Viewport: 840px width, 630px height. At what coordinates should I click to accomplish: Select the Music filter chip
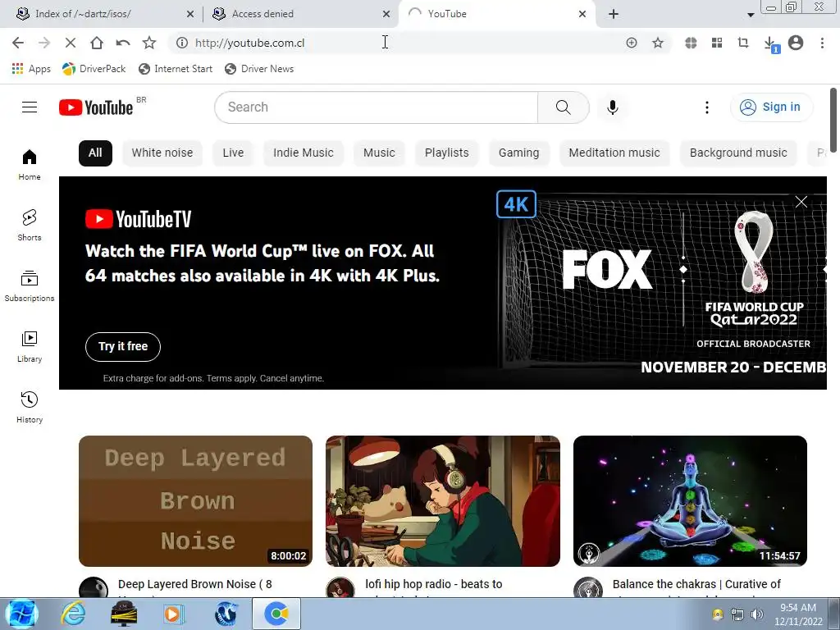click(x=379, y=153)
